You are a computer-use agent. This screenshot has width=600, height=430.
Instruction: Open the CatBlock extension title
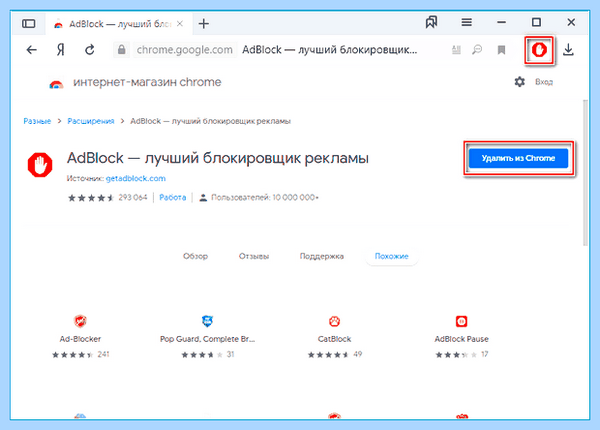tap(334, 339)
